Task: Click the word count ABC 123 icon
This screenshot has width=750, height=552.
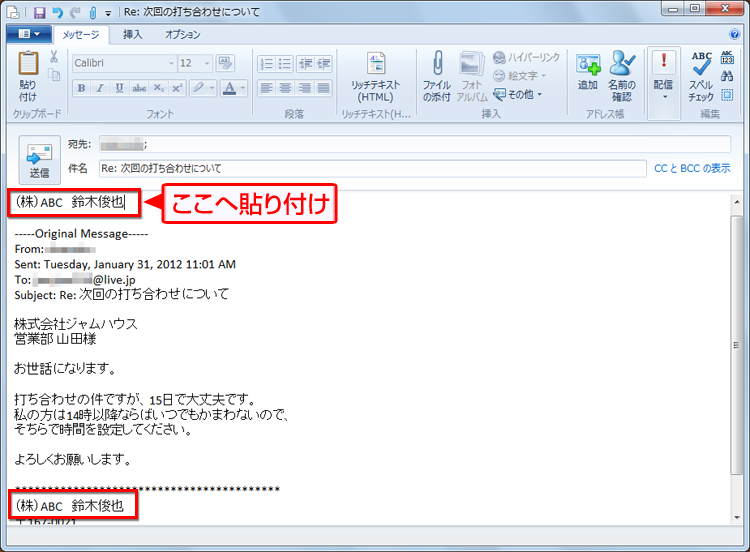Action: (x=727, y=57)
